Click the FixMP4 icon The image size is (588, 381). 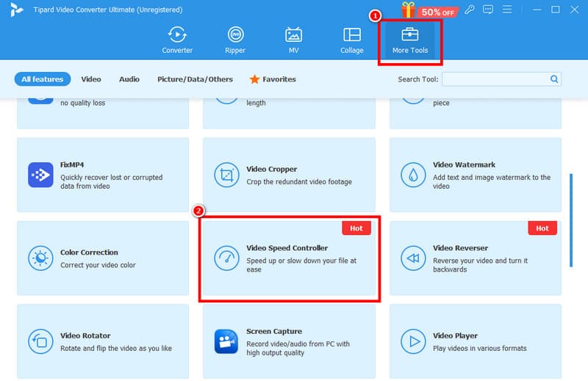(x=40, y=175)
